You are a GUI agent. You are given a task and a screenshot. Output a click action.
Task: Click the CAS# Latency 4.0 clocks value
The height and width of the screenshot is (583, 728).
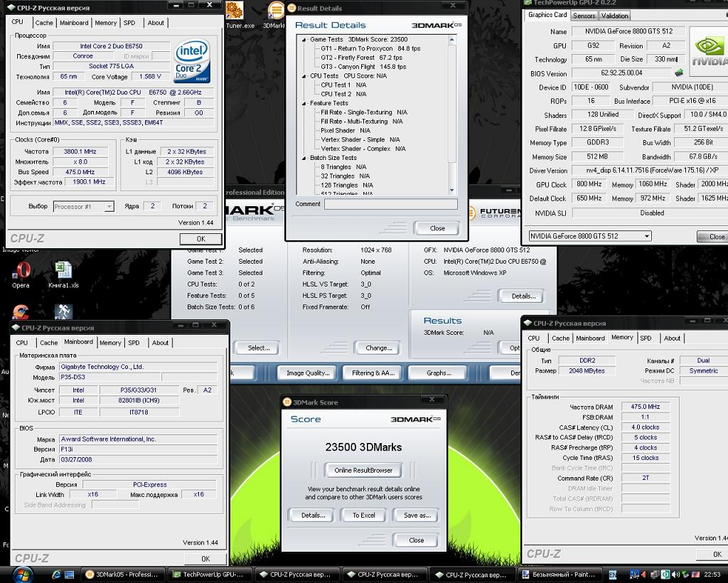coord(646,427)
